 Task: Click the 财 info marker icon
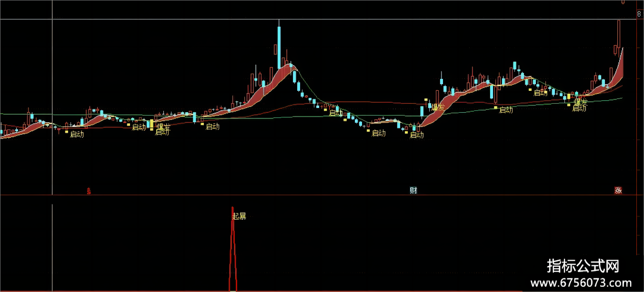click(x=413, y=191)
